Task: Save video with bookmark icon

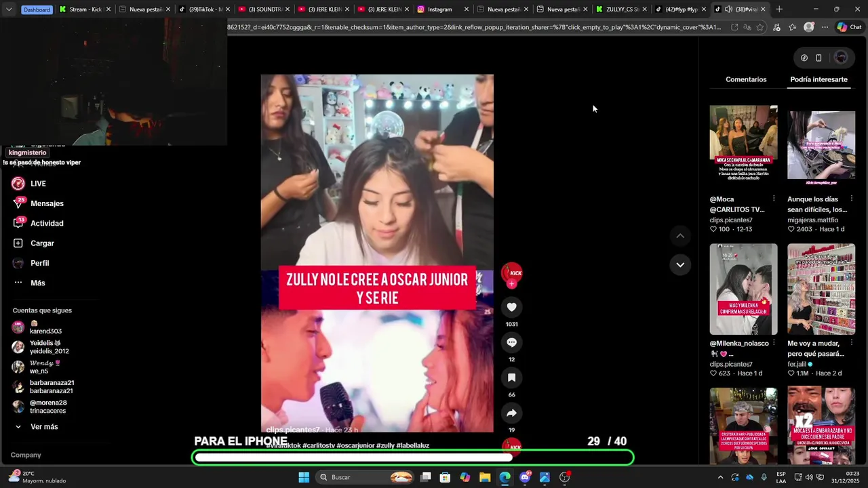Action: point(511,378)
